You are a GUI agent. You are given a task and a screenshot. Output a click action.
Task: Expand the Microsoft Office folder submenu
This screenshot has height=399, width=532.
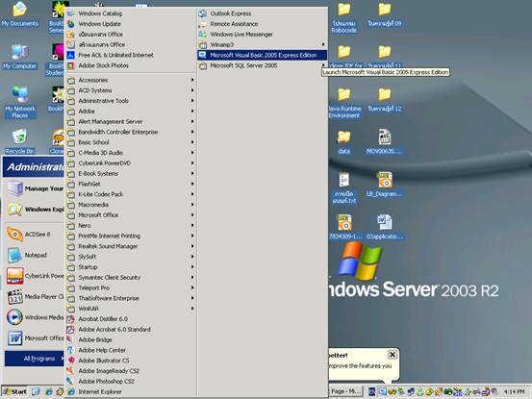pyautogui.click(x=131, y=215)
